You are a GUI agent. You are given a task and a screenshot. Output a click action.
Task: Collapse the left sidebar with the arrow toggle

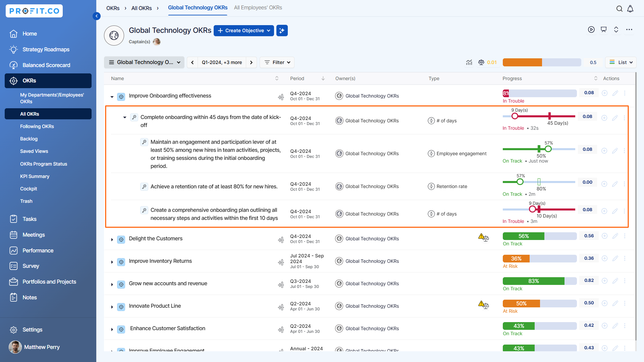pos(97,16)
